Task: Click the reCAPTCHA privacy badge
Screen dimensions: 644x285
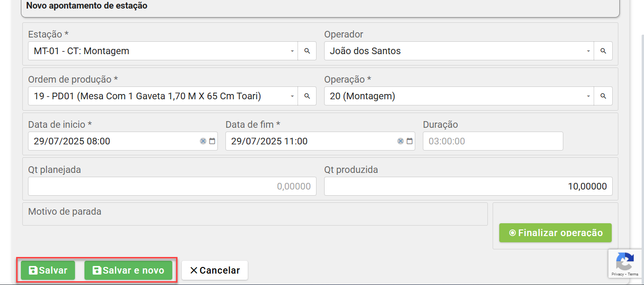Action: (x=625, y=264)
